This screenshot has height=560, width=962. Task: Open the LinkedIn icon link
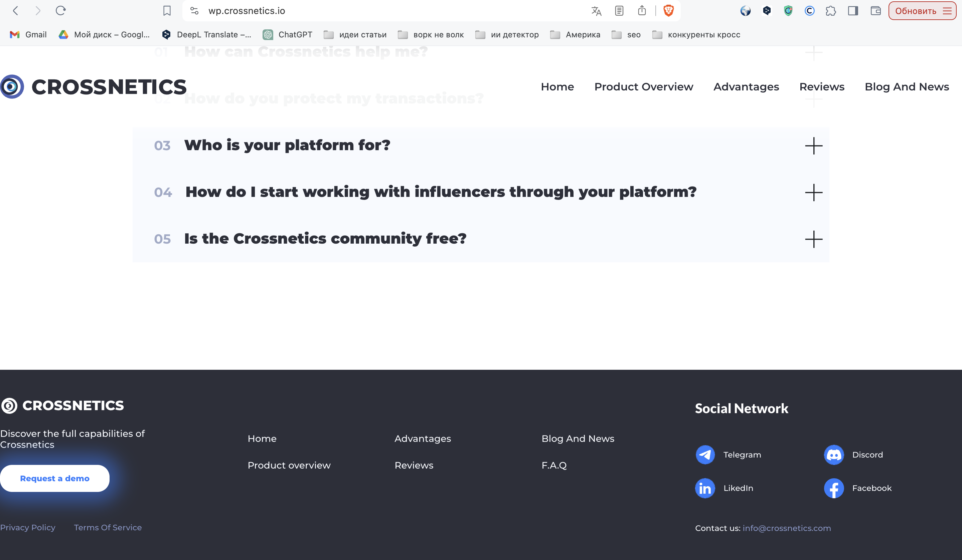point(705,488)
